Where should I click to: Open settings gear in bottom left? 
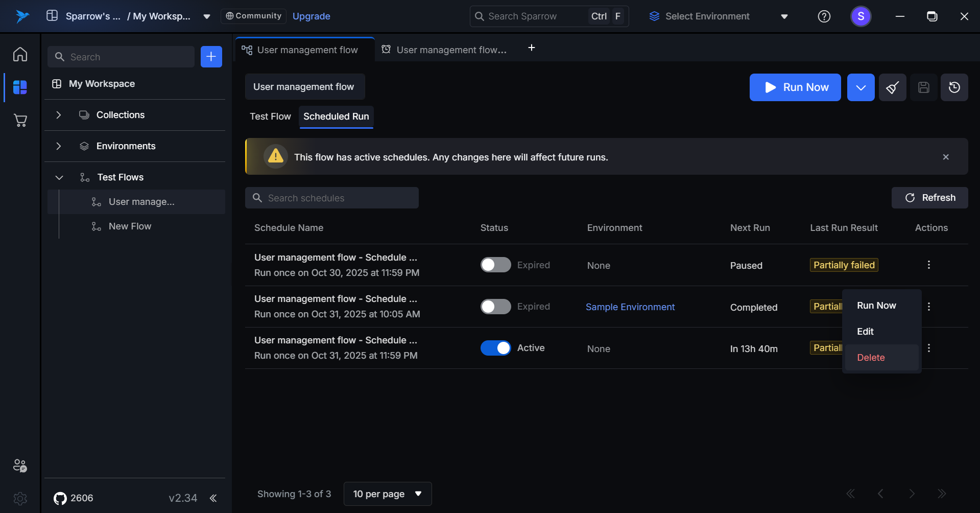tap(20, 498)
